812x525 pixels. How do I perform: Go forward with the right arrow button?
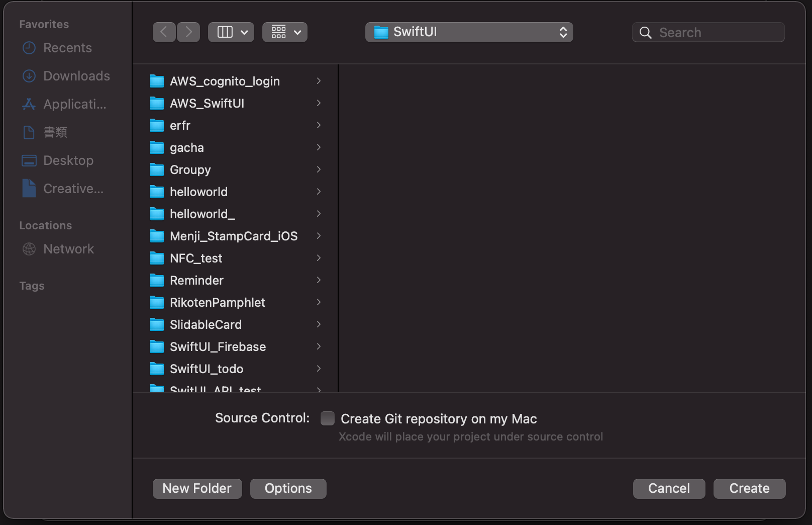point(188,32)
